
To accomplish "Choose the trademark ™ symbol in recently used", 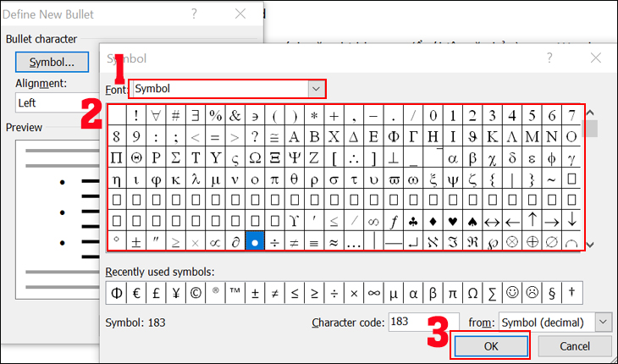I will click(x=235, y=293).
